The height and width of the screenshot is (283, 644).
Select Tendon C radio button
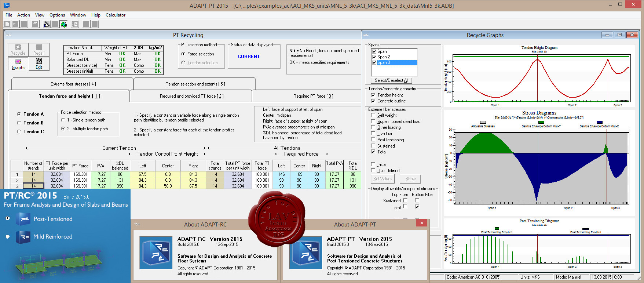pos(19,132)
